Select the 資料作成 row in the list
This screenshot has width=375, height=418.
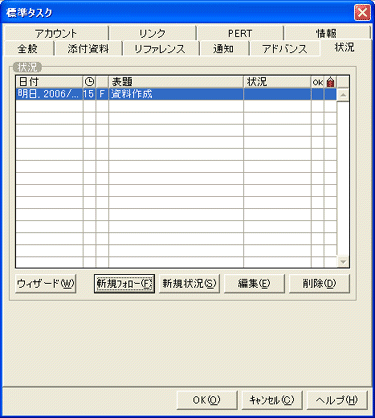click(x=176, y=94)
